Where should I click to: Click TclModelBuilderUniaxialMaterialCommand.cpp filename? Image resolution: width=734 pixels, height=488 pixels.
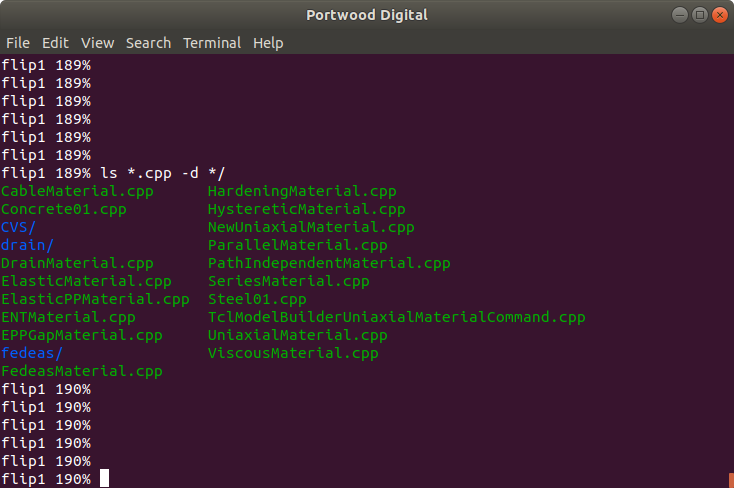pos(396,318)
